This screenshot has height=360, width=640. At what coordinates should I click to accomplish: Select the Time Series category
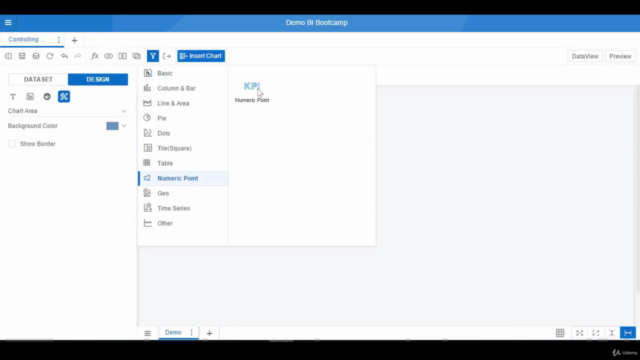point(183,208)
